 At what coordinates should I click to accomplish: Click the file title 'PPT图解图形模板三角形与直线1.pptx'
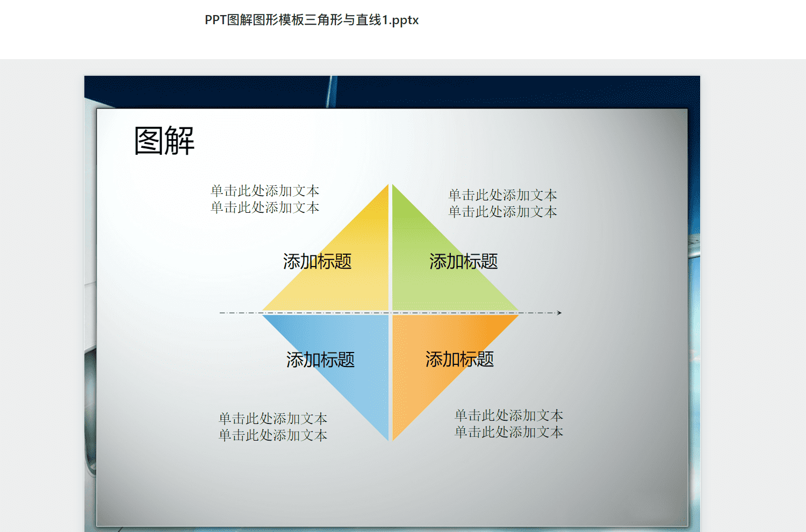click(312, 20)
